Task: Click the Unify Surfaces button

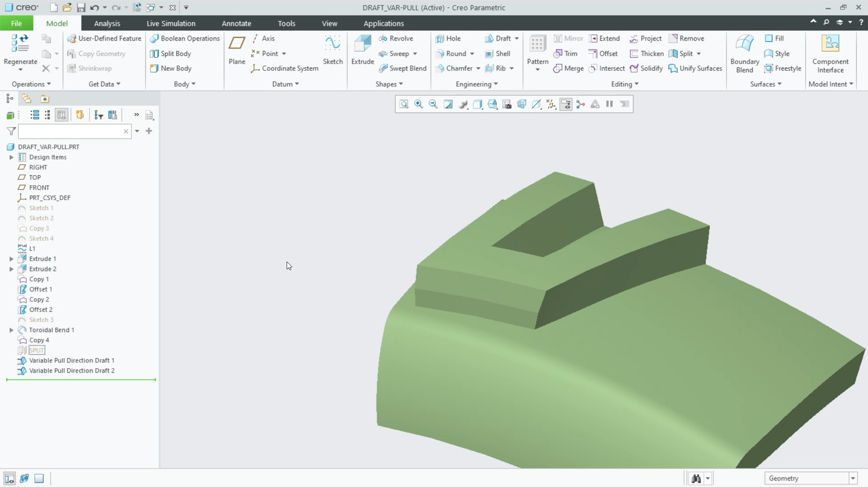Action: coord(695,68)
